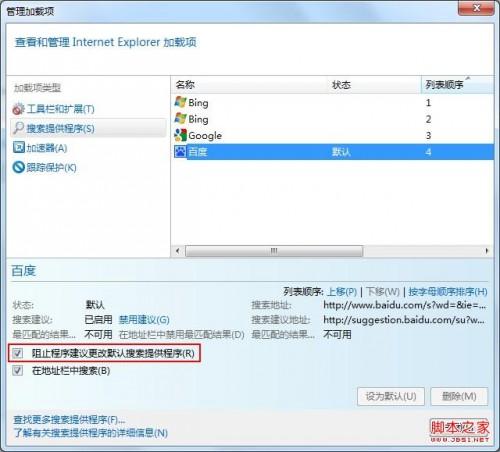Click list order value 3

click(428, 135)
